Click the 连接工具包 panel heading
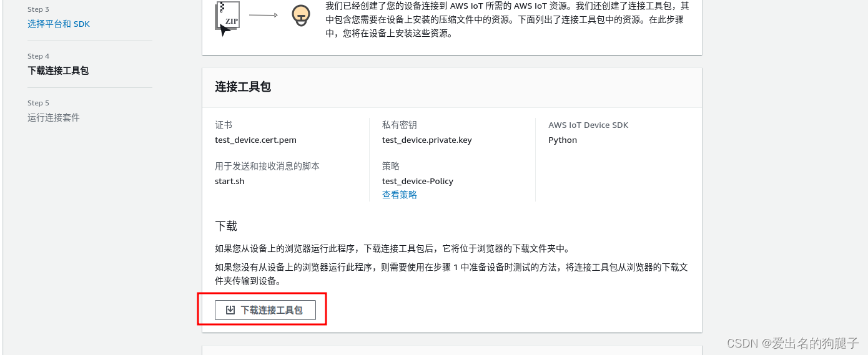 243,87
